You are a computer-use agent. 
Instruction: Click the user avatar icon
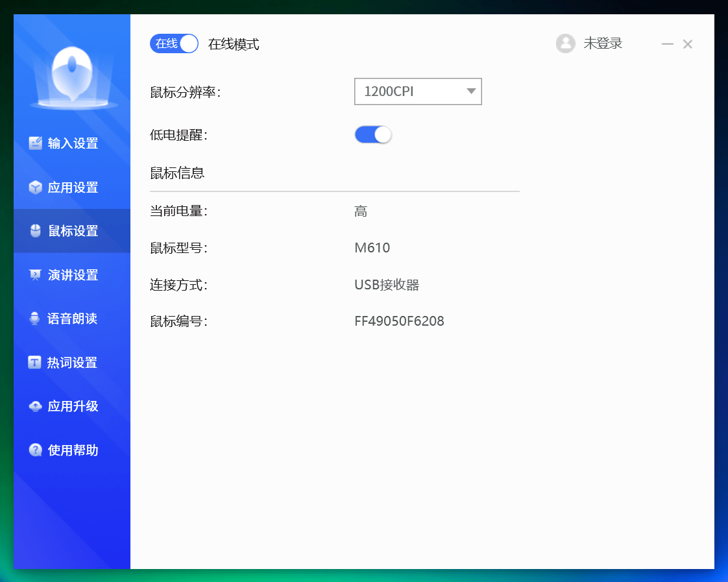(x=566, y=43)
